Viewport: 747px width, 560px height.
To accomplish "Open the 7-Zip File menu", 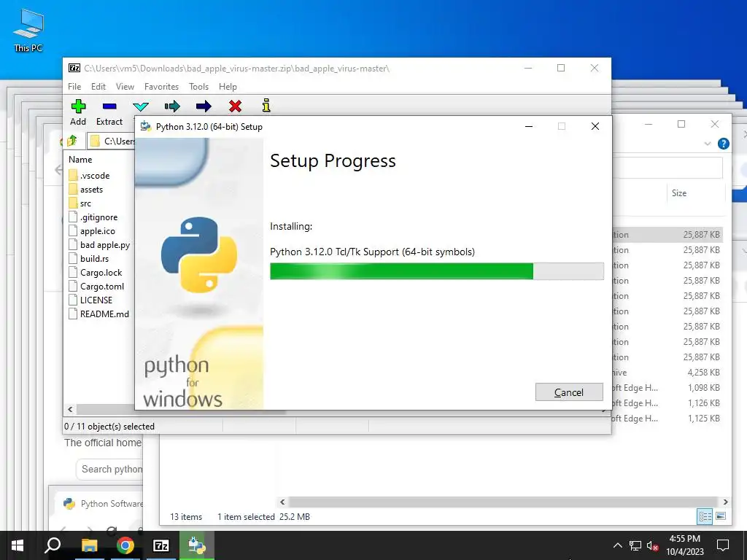I will [74, 87].
